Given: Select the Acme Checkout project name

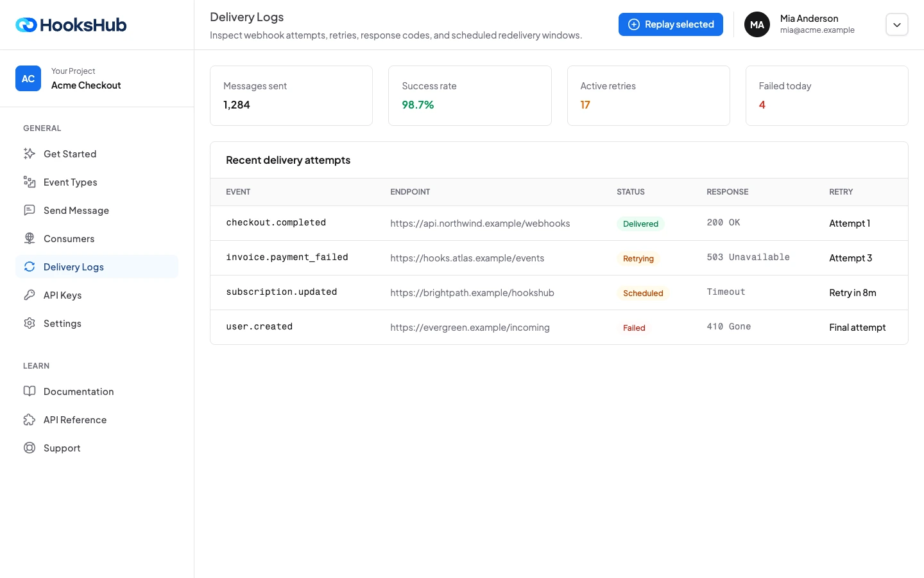Looking at the screenshot, I should tap(86, 85).
